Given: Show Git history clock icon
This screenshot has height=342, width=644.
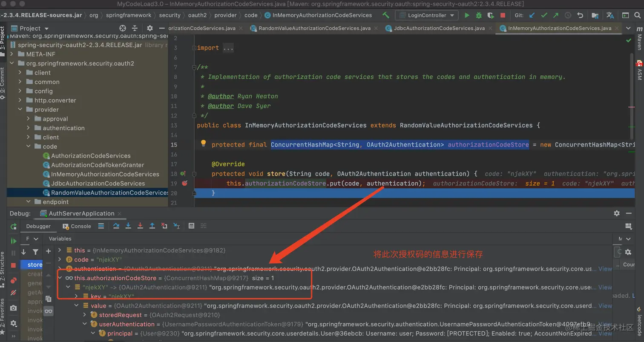Looking at the screenshot, I should (x=568, y=15).
